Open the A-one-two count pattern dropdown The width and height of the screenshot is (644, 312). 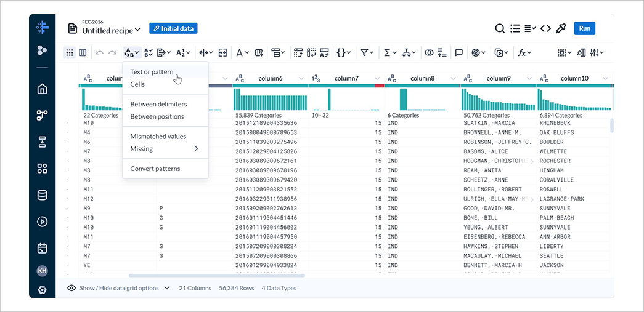coord(183,52)
